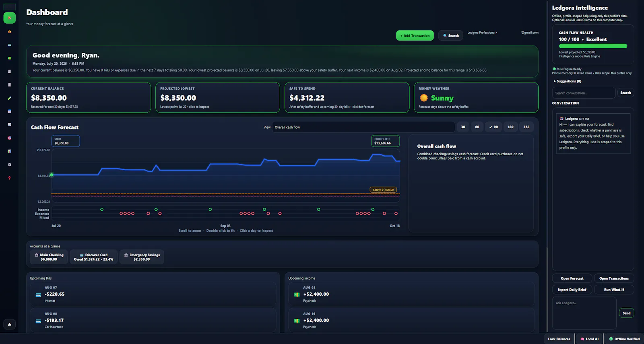
Task: Click the top Search button near Add Transaction
Action: (x=451, y=35)
